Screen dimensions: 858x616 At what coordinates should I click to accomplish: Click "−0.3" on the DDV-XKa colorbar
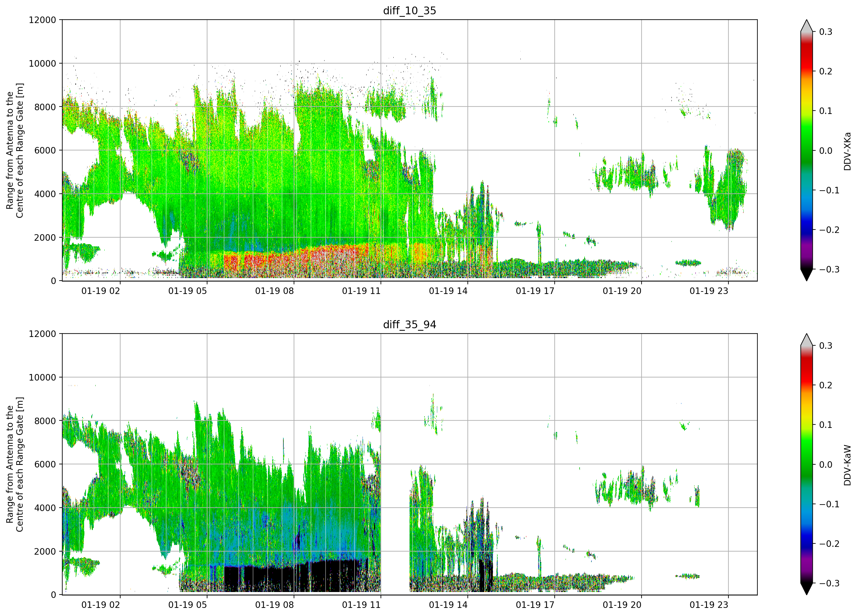829,269
